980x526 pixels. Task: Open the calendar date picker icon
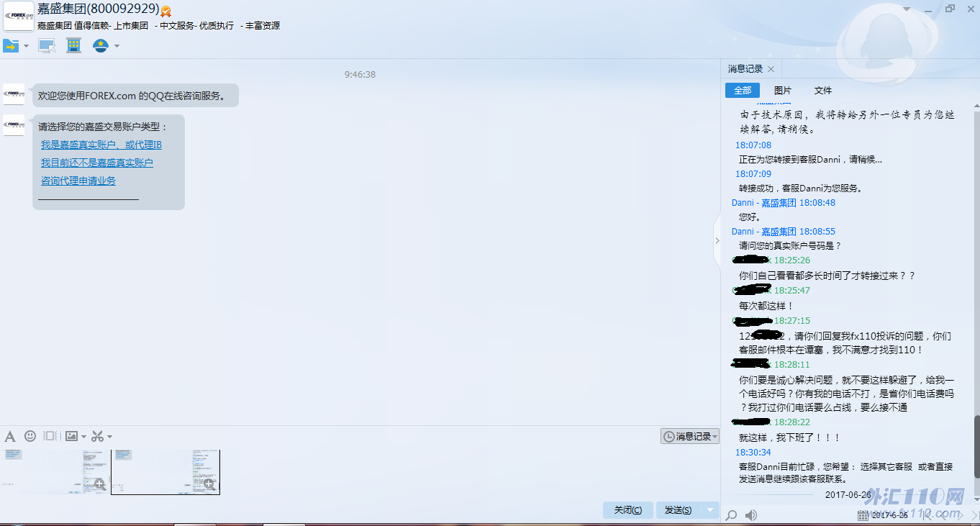[863, 515]
